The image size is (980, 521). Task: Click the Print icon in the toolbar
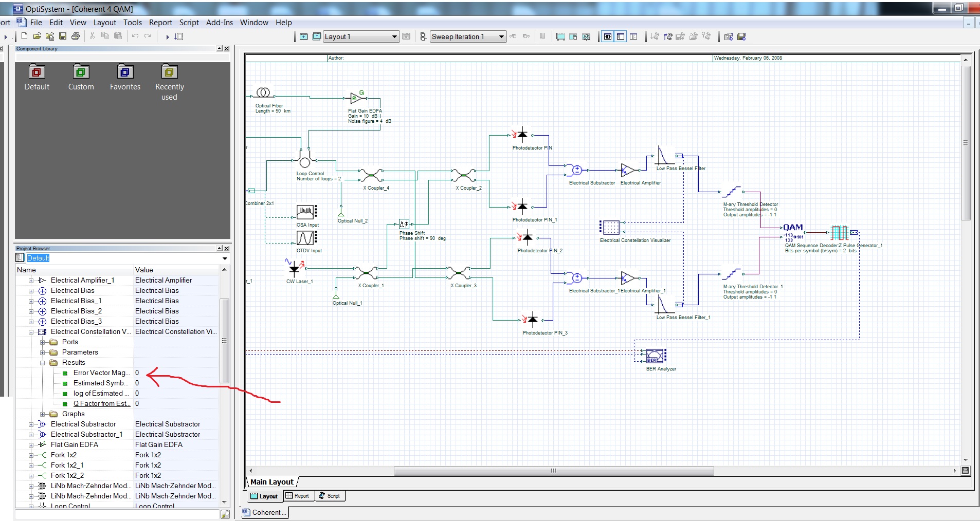[76, 36]
